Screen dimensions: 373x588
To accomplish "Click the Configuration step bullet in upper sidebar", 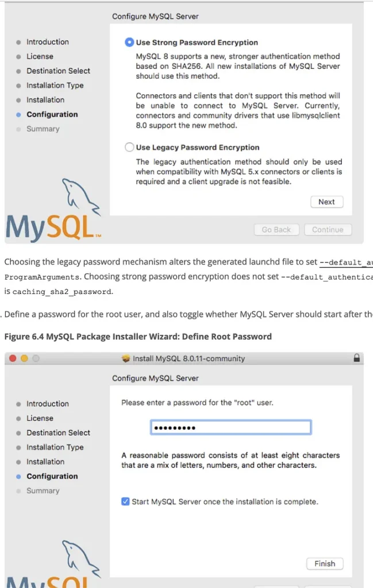I will click(18, 115).
